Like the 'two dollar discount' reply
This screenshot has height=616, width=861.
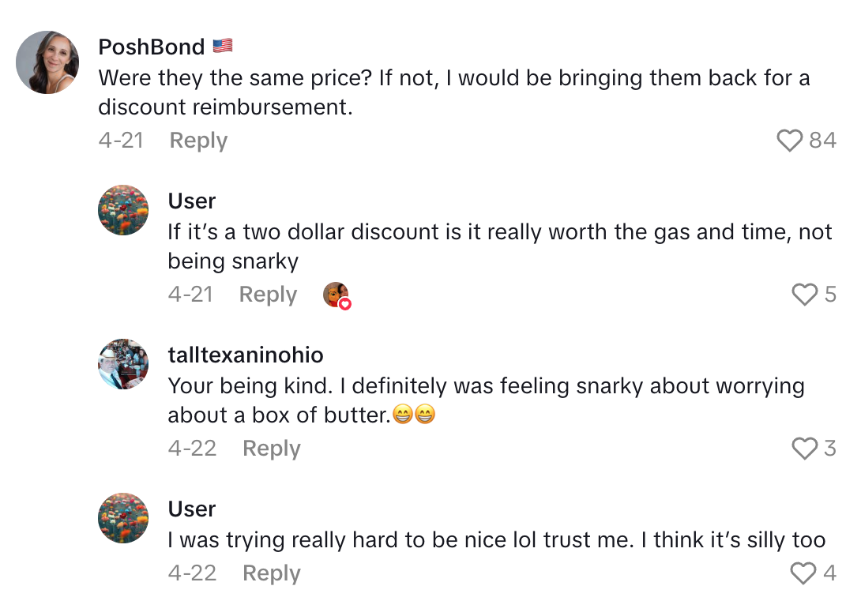pos(804,295)
